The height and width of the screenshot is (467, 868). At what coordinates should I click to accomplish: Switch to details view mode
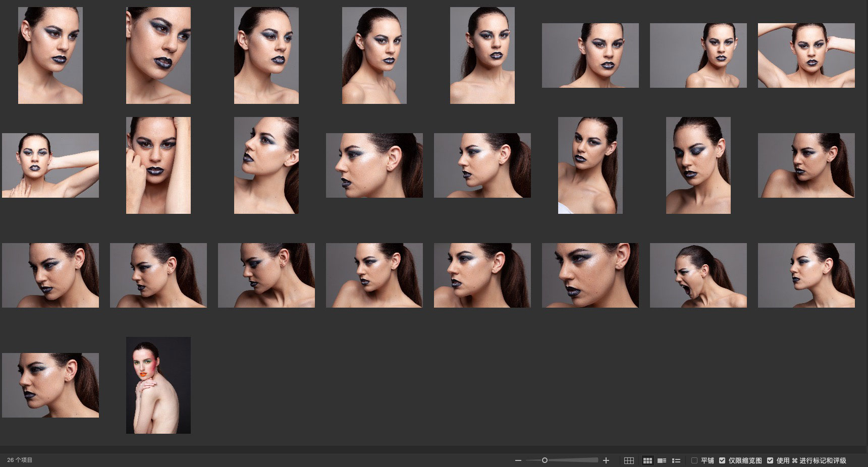click(662, 460)
